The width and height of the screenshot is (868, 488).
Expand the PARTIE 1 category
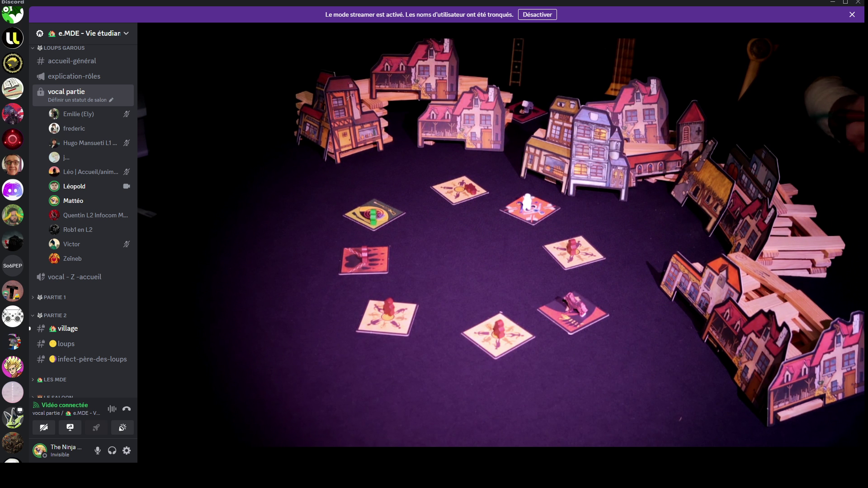[x=54, y=297]
